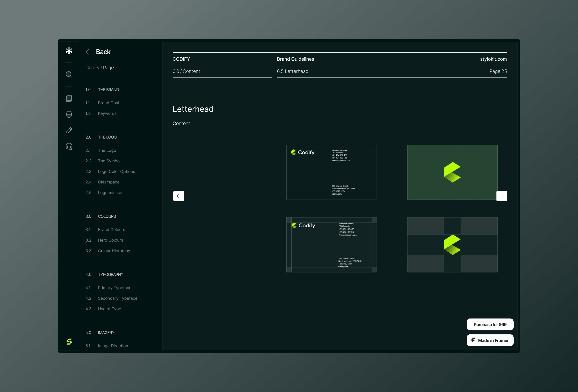Viewport: 578px width, 392px height.
Task: Open section 2.4 Clearspace
Action: click(108, 182)
